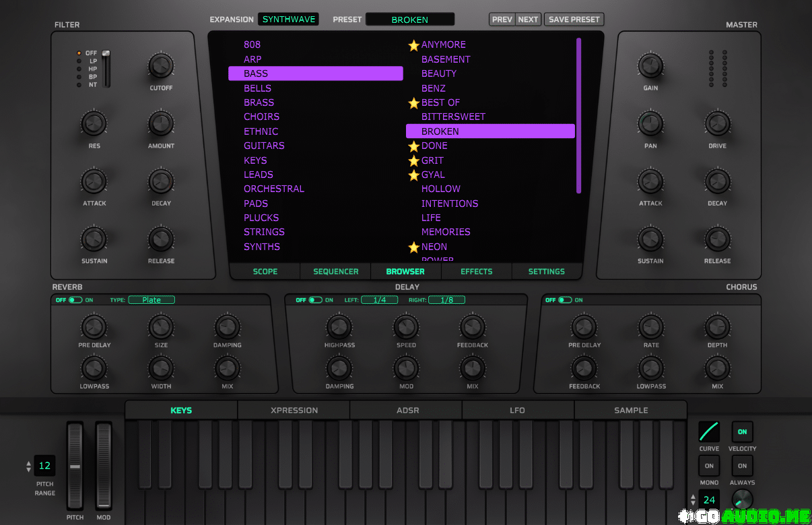
Task: Turn on the Chorus toggle
Action: point(564,300)
